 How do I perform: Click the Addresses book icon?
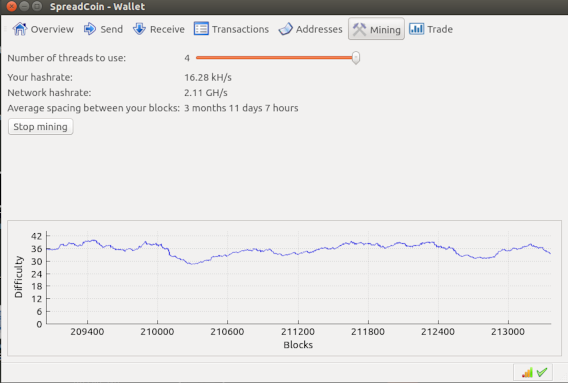(x=285, y=29)
